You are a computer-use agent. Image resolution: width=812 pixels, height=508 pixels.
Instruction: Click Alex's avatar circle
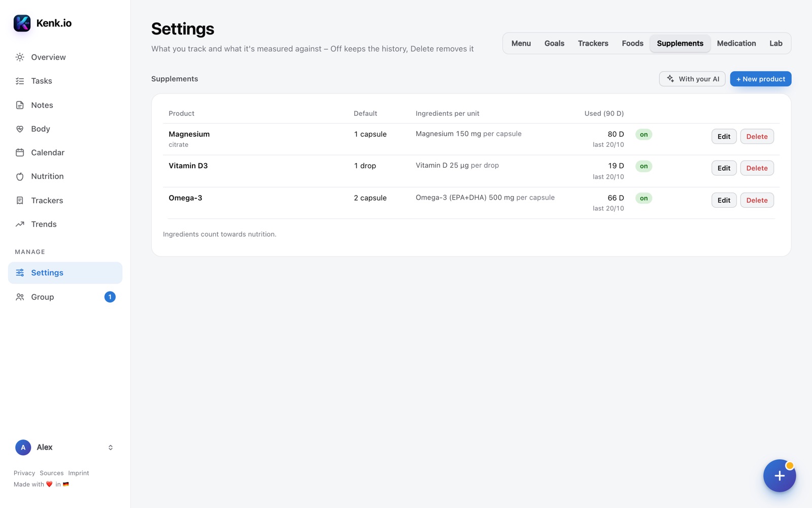point(23,448)
